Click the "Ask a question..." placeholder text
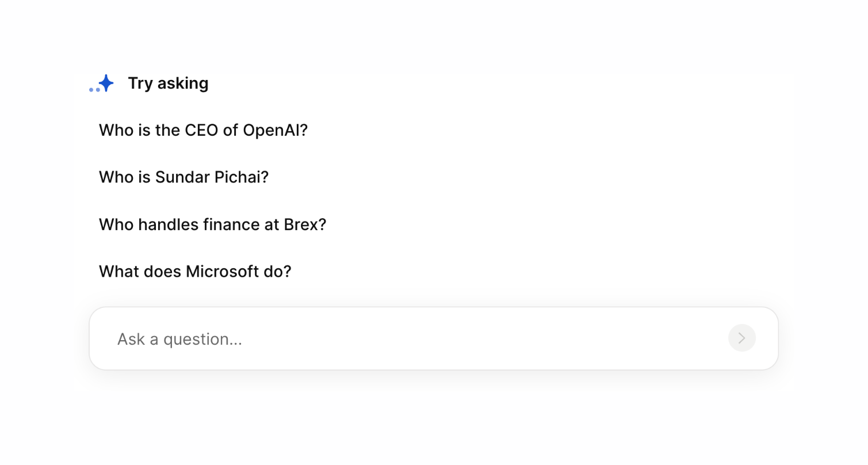868x465 pixels. [x=179, y=339]
